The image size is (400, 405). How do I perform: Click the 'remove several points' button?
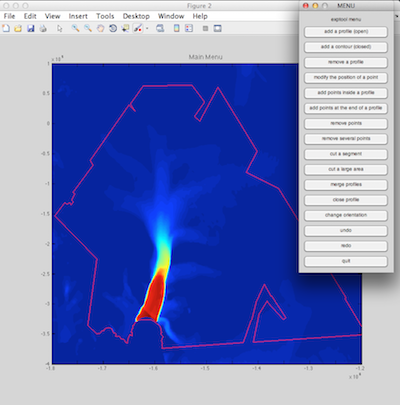point(346,139)
